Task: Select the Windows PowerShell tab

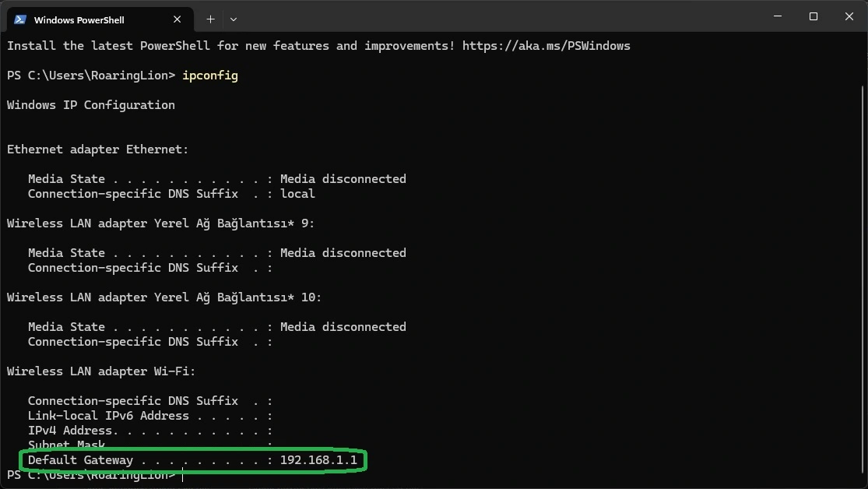Action: point(100,19)
